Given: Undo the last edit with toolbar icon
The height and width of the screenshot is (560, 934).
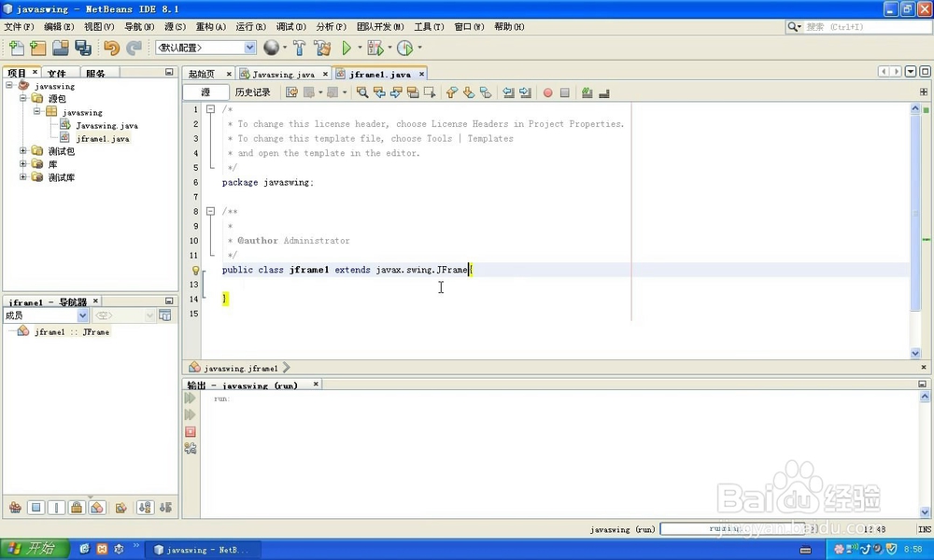Looking at the screenshot, I should [x=111, y=48].
